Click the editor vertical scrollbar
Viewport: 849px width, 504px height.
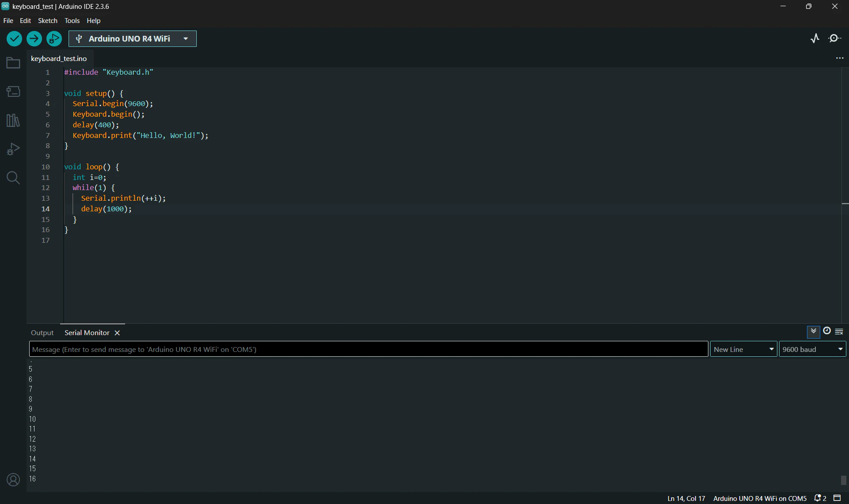coord(845,195)
